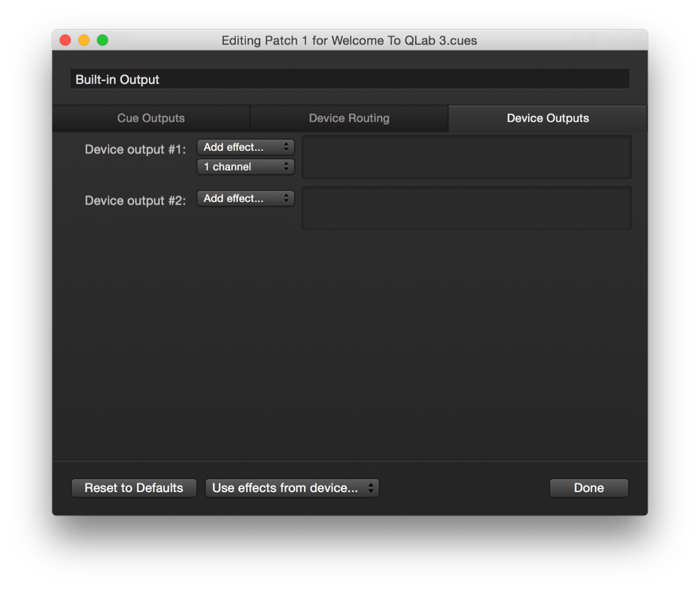The image size is (700, 590).
Task: Open Add effect menu for Device output #1
Action: coord(245,147)
